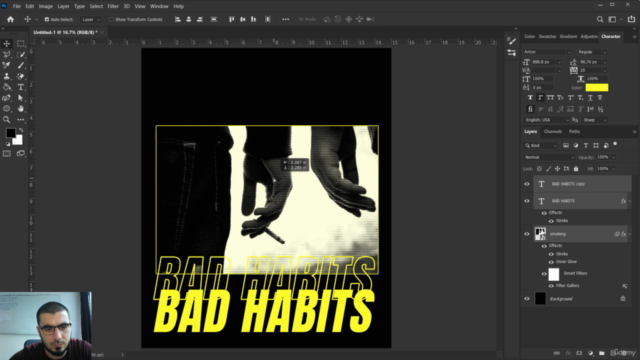Open the Search magnifier icon
The height and width of the screenshot is (360, 640).
click(600, 19)
